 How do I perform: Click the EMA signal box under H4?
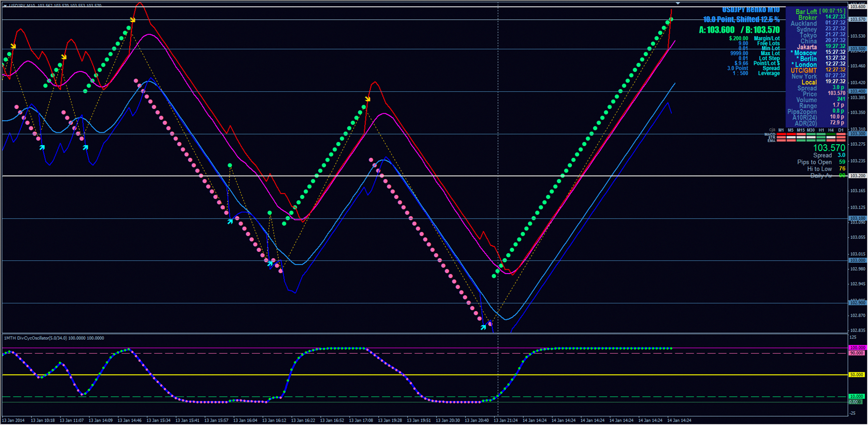(x=831, y=141)
